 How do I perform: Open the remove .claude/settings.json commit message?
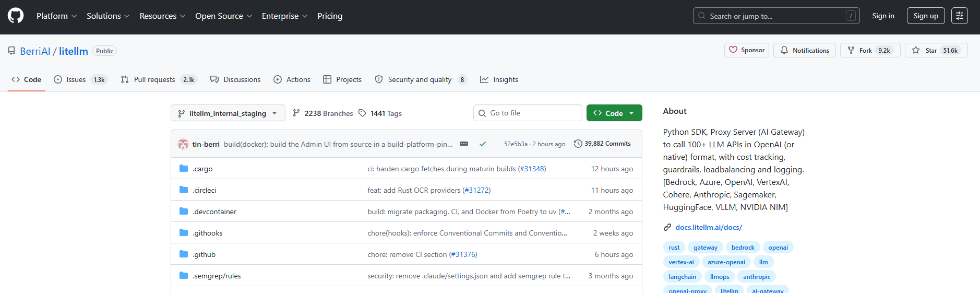469,276
